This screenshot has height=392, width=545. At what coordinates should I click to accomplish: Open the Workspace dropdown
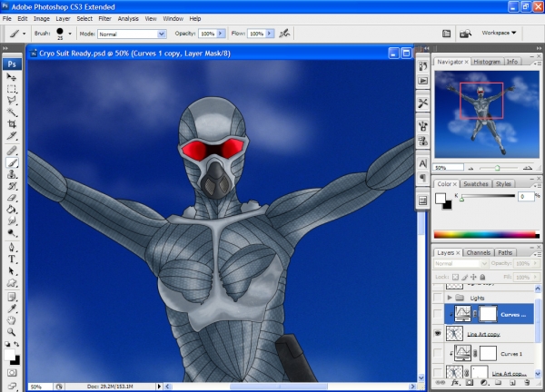click(x=499, y=33)
